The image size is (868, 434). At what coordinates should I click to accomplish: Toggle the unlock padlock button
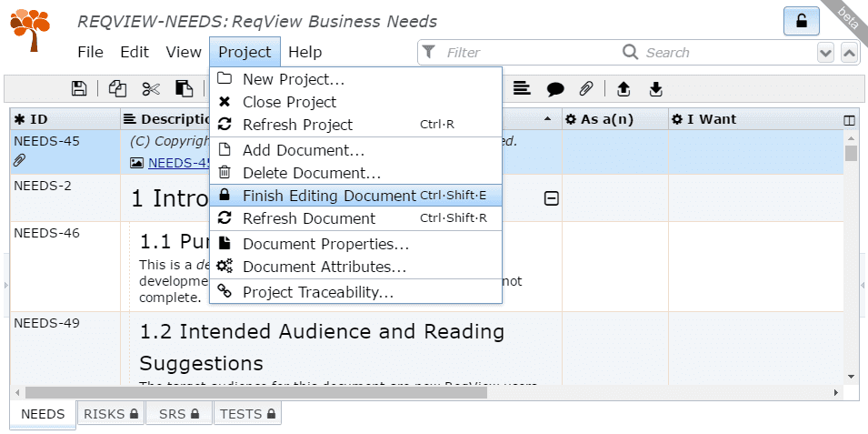point(801,22)
